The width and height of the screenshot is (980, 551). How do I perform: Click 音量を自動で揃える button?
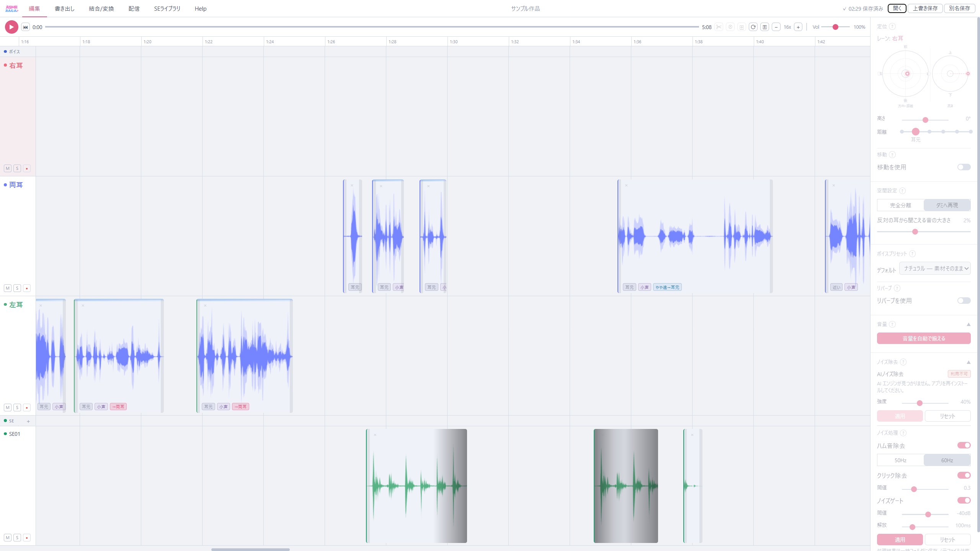(x=923, y=338)
